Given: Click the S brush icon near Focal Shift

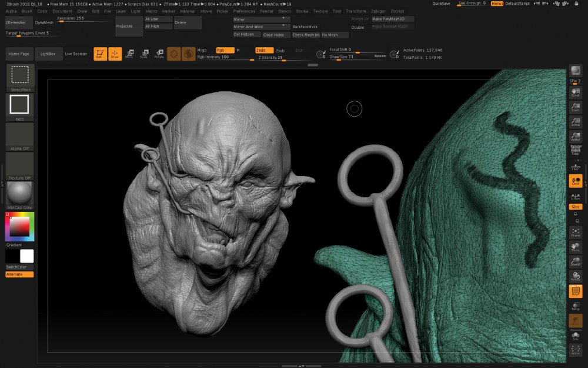Looking at the screenshot, I should 320,54.
